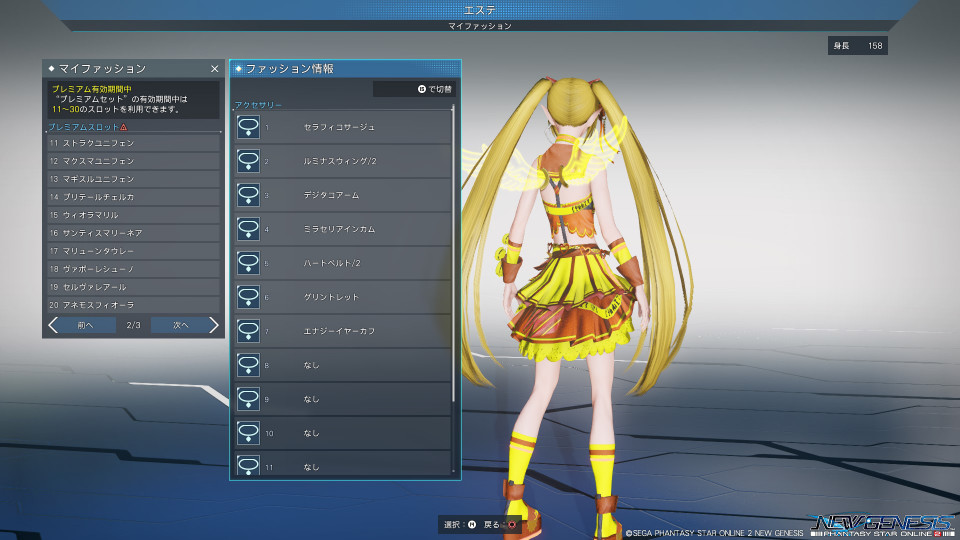The width and height of the screenshot is (960, 540).
Task: Select slot 17 マリューンタウレー
Action: click(x=133, y=251)
